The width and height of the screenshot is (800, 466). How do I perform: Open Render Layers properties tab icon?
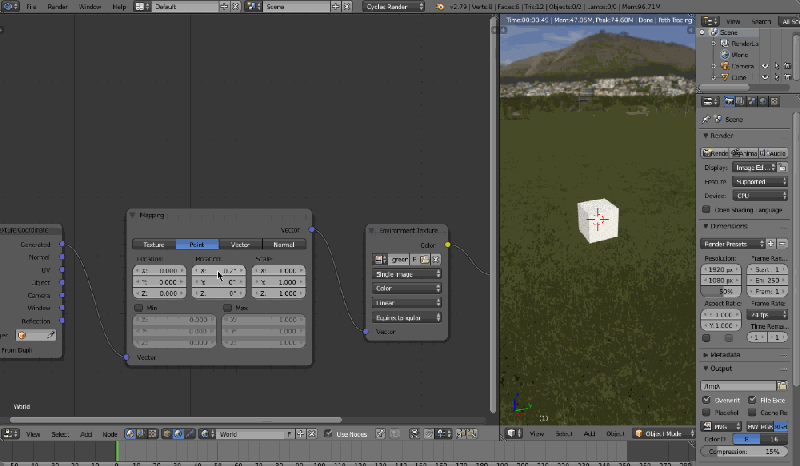click(740, 102)
